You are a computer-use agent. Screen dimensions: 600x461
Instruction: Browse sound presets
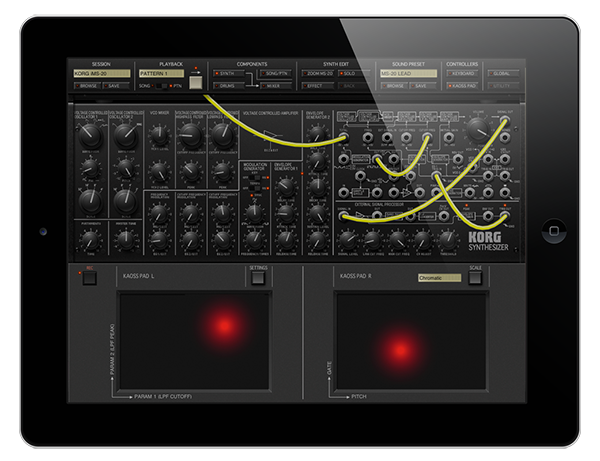coord(393,86)
